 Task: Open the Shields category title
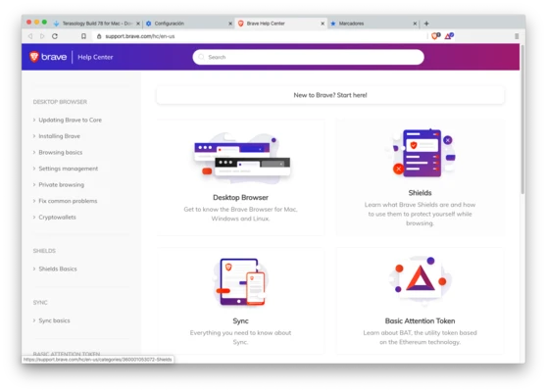tap(420, 193)
